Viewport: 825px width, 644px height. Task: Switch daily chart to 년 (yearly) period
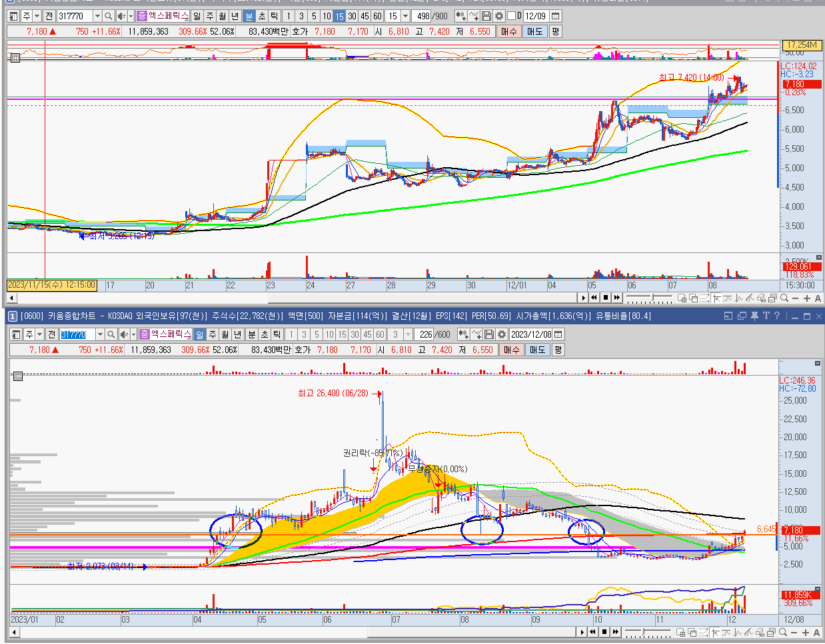coord(237,334)
